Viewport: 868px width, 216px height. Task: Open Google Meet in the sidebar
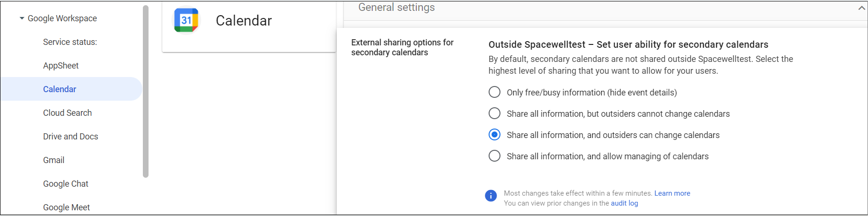[x=67, y=207]
